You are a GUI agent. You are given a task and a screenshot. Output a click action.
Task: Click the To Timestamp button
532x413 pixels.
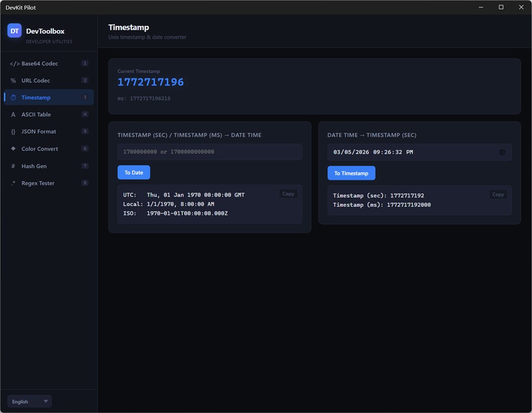pos(351,173)
